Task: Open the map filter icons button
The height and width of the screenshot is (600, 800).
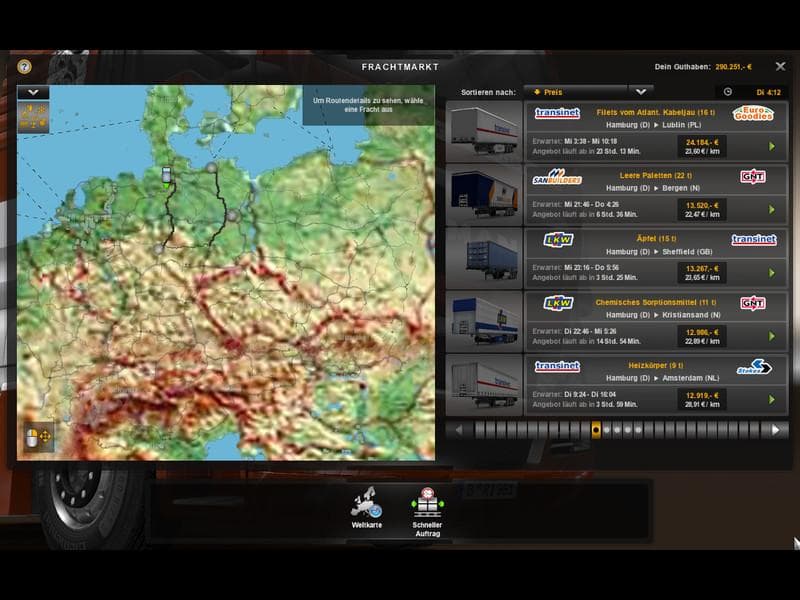Action: click(33, 117)
